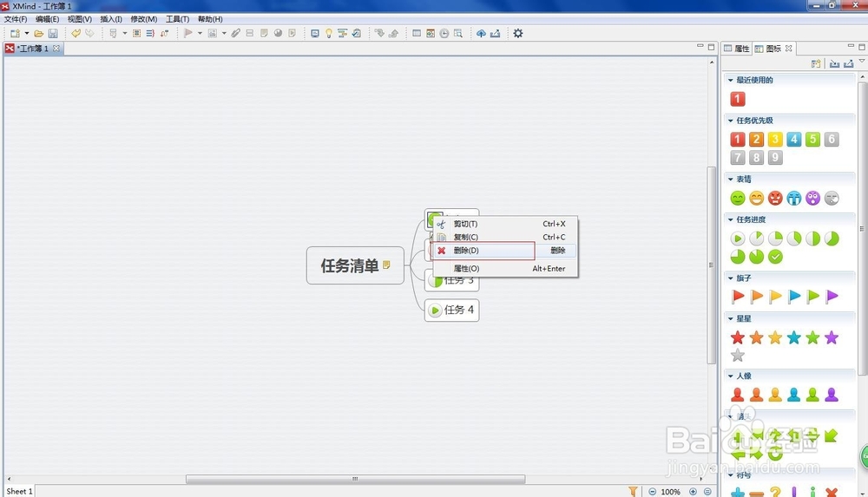868x497 pixels.
Task: Collapse the 符号 section
Action: pos(730,475)
